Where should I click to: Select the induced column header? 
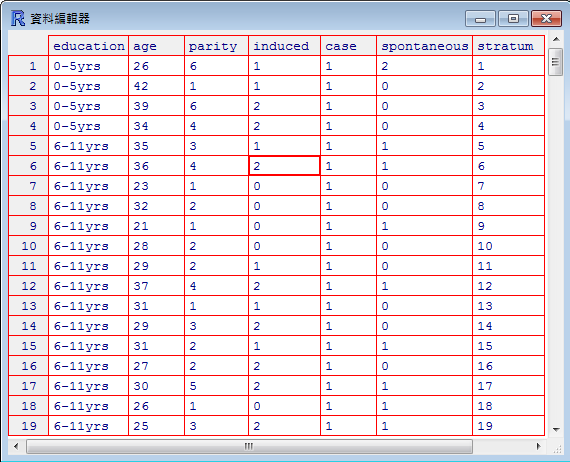point(284,46)
